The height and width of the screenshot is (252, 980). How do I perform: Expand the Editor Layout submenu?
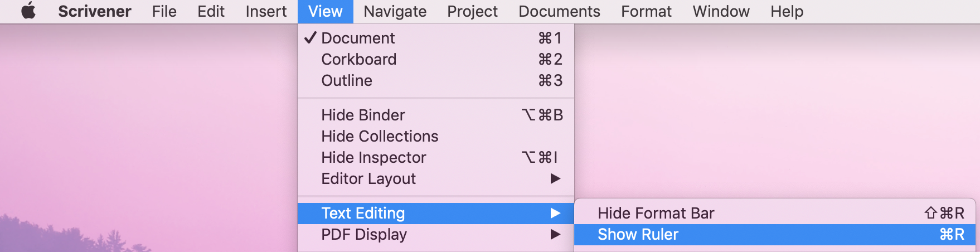[x=436, y=178]
